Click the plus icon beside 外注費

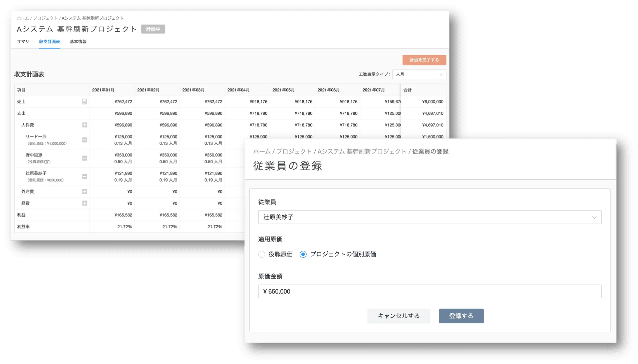[x=85, y=192]
